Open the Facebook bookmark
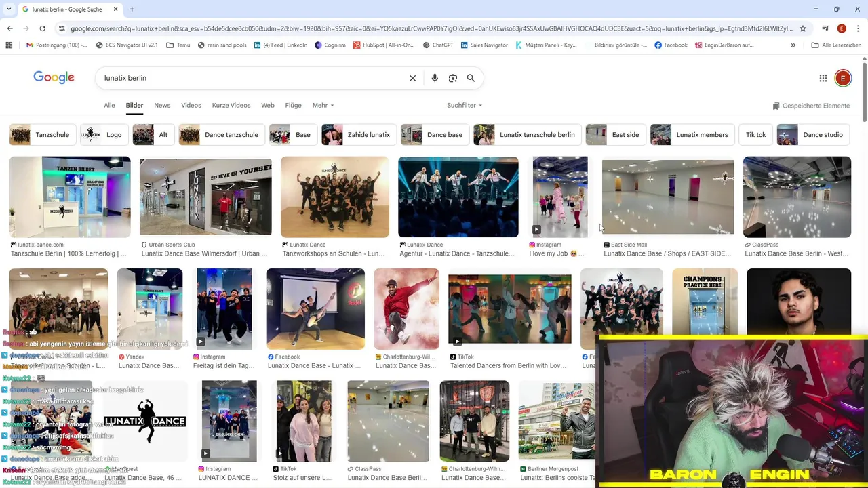This screenshot has width=868, height=488. (x=671, y=45)
